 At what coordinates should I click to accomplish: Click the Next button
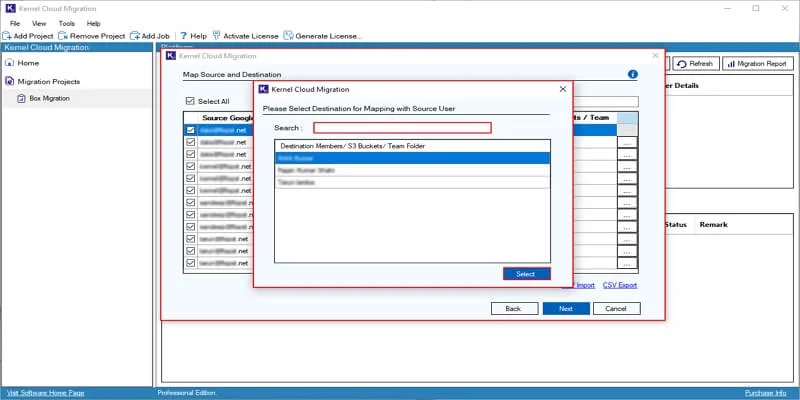point(566,309)
